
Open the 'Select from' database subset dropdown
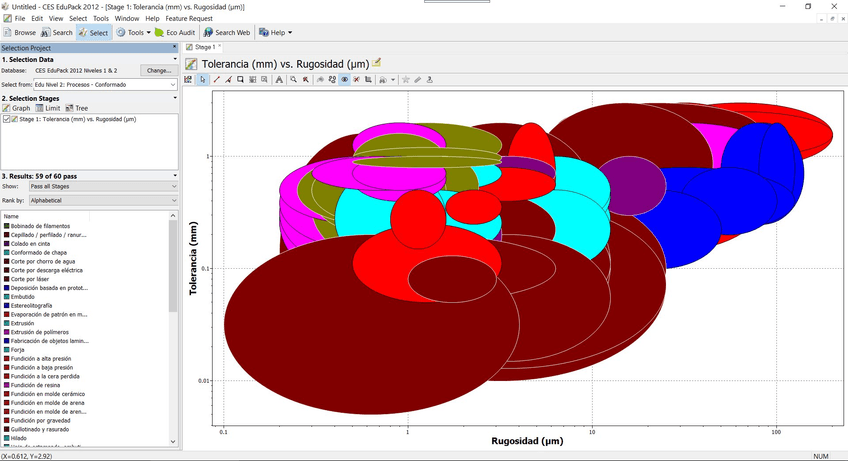click(105, 85)
